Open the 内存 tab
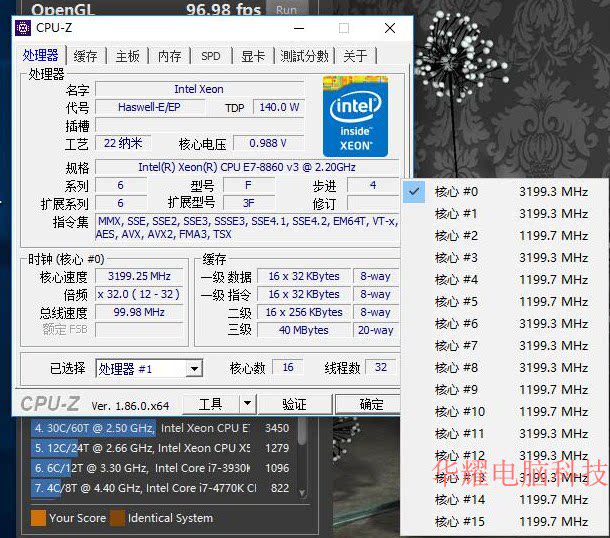 point(169,56)
